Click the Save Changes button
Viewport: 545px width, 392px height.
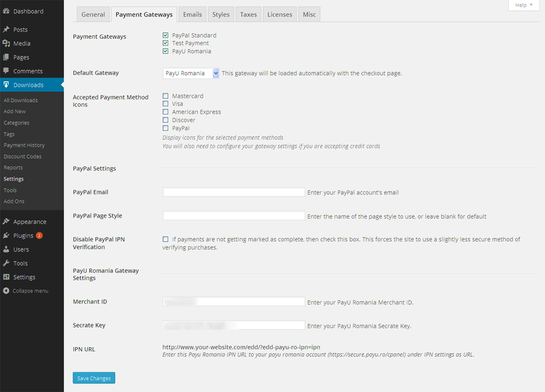(94, 377)
